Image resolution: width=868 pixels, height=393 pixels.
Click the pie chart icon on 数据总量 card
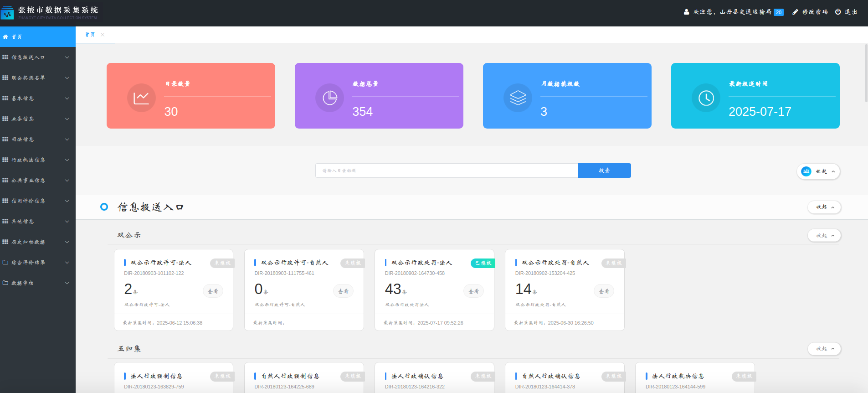(x=329, y=98)
